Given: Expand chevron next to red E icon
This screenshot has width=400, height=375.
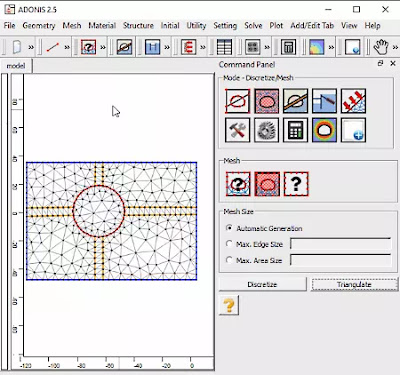Looking at the screenshot, I should point(203,47).
